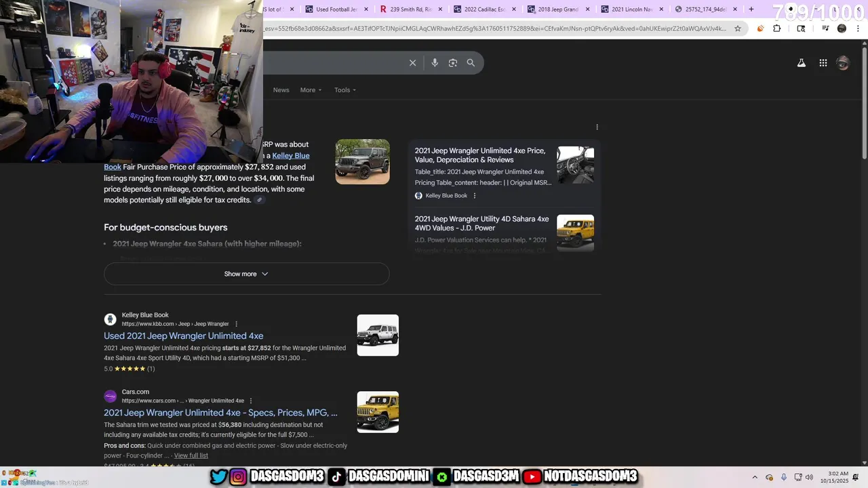This screenshot has width=868, height=488.
Task: Clear the Google search box with X
Action: (x=412, y=63)
